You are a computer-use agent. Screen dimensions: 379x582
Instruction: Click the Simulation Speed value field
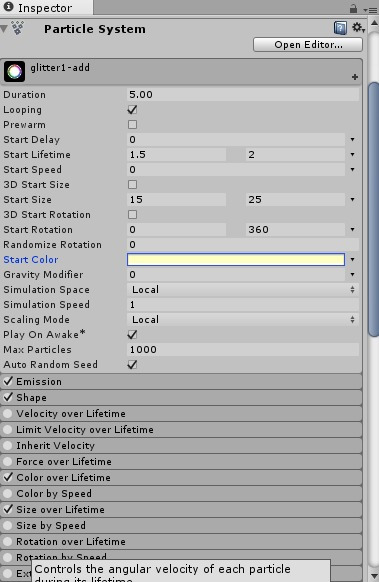click(243, 305)
